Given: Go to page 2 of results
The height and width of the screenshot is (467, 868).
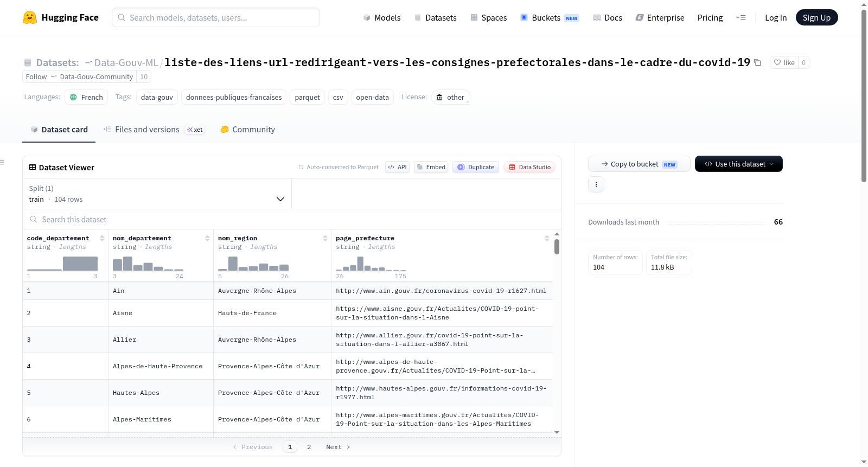Looking at the screenshot, I should coord(309,447).
